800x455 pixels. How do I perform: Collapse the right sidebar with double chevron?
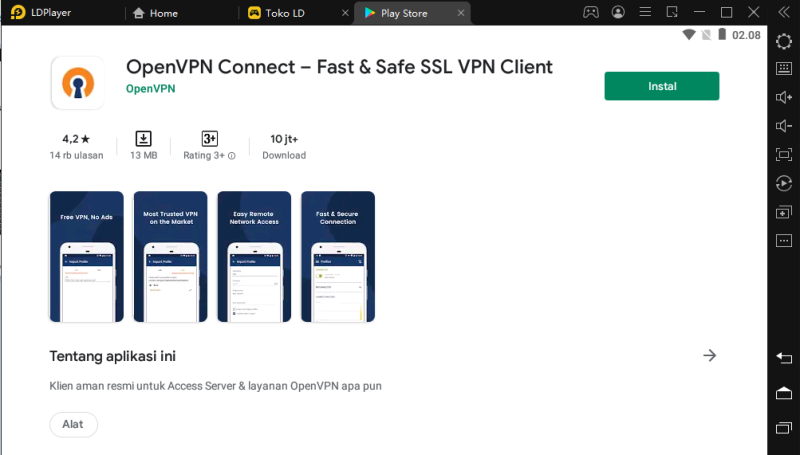click(x=783, y=12)
